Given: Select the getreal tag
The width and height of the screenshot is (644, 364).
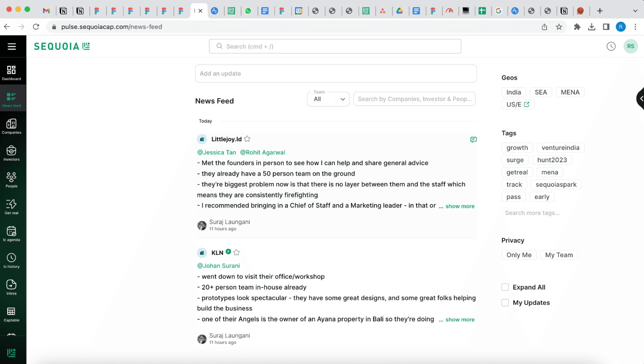Looking at the screenshot, I should pyautogui.click(x=517, y=172).
